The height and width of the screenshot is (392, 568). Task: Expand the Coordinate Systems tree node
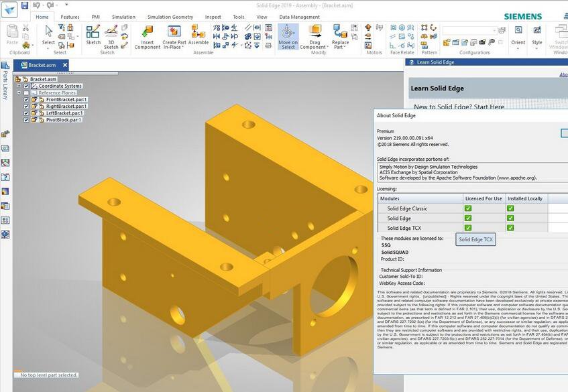[x=19, y=86]
